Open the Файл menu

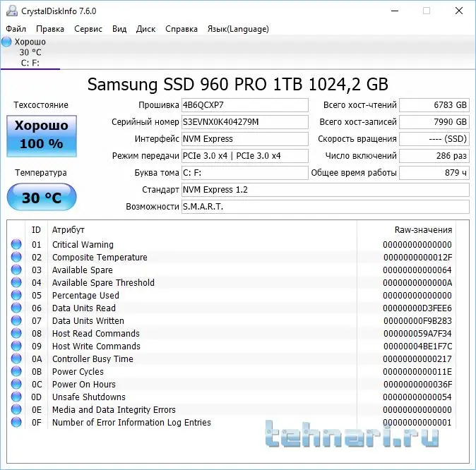[x=16, y=29]
